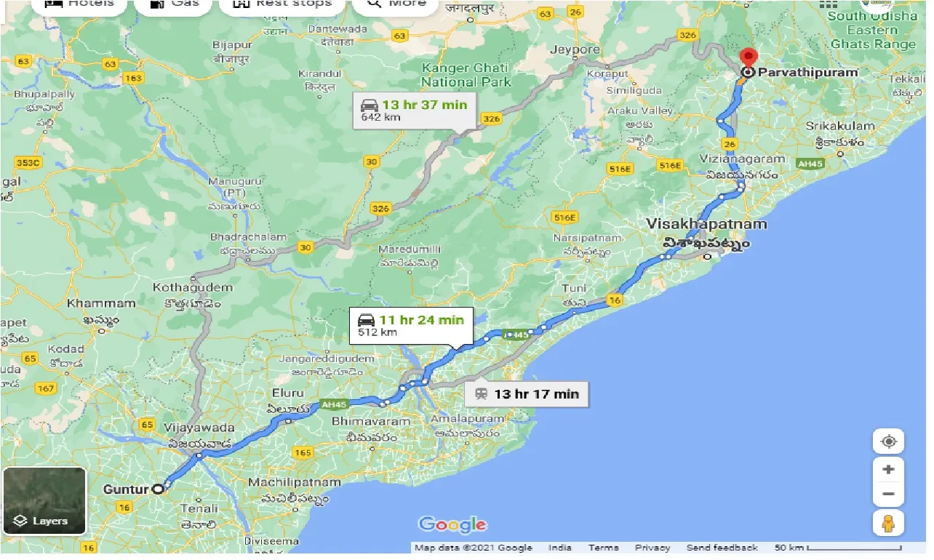Click the AH45 shield near Srikakulam
The width and height of the screenshot is (934, 560).
[x=809, y=164]
